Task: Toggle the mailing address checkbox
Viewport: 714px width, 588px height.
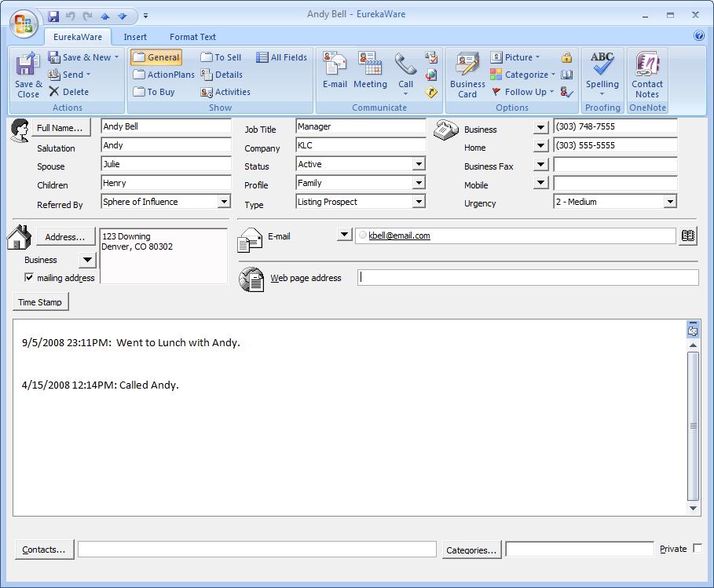Action: click(29, 277)
